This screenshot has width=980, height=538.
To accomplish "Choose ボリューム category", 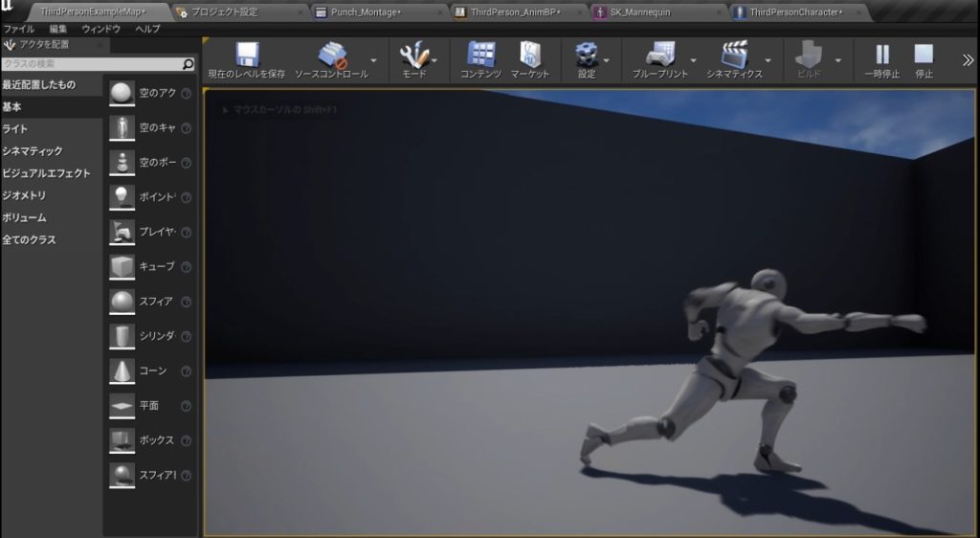I will click(x=24, y=217).
